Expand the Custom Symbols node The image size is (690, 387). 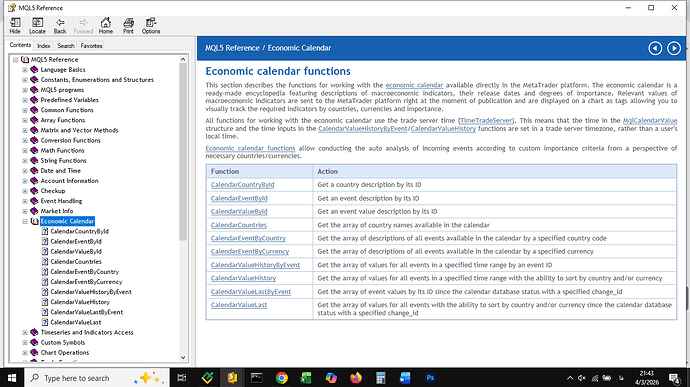(x=25, y=343)
